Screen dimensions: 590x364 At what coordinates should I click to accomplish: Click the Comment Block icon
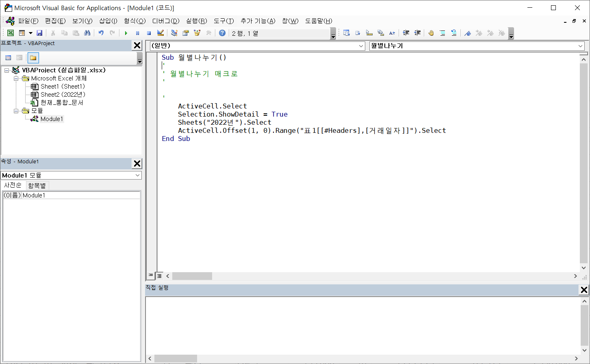click(442, 33)
